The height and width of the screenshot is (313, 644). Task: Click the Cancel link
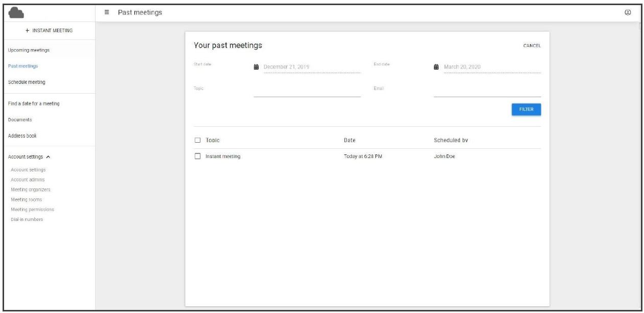[x=532, y=46]
